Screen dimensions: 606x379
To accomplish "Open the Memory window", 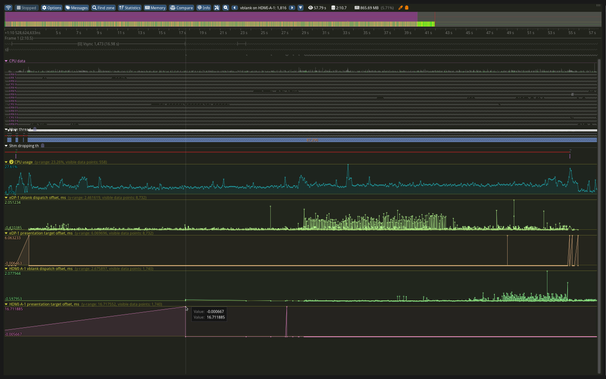I will [155, 8].
